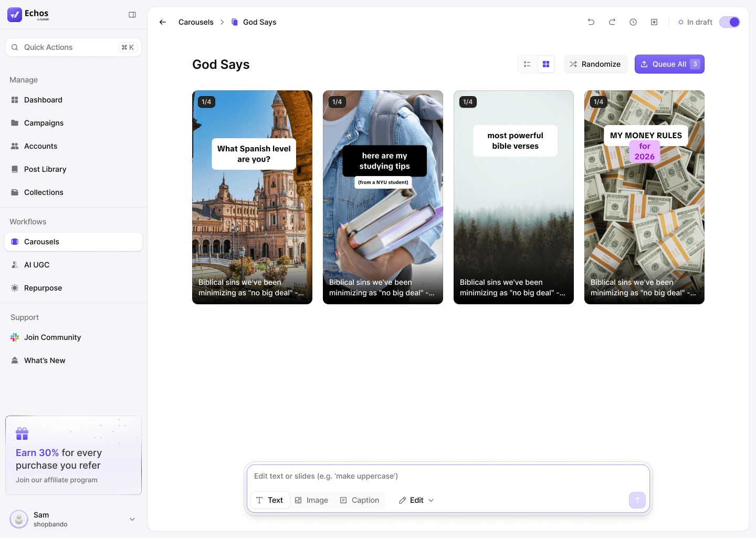Click the God Says page title

click(221, 65)
